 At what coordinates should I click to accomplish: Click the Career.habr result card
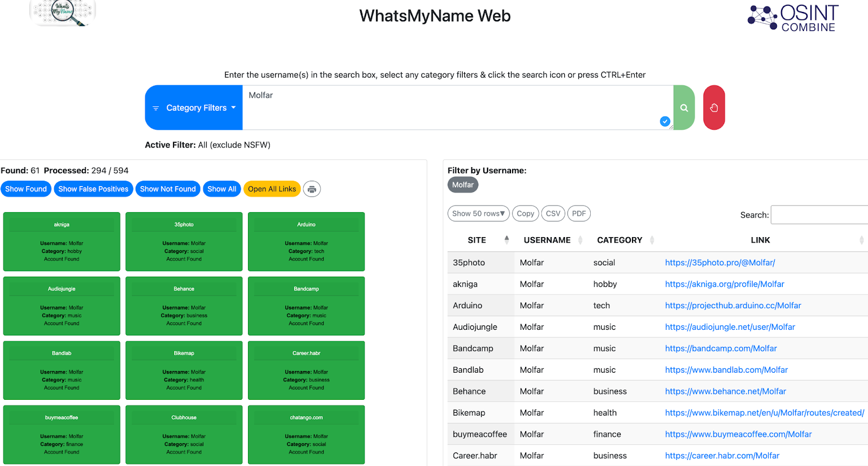coord(307,371)
